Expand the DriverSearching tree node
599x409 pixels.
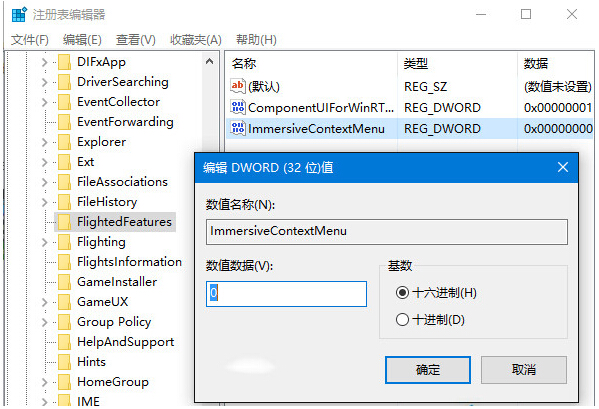[x=44, y=82]
